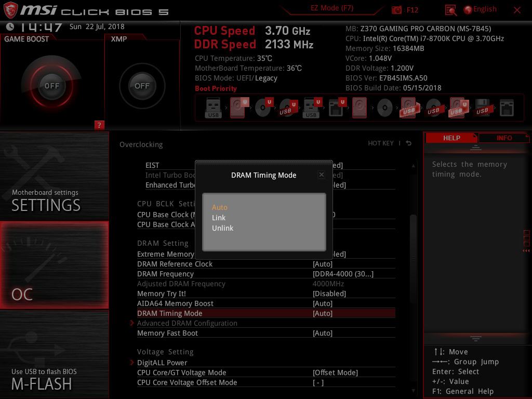Open the BIOS search magnifier icon
This screenshot has height=399, width=532.
point(450,10)
